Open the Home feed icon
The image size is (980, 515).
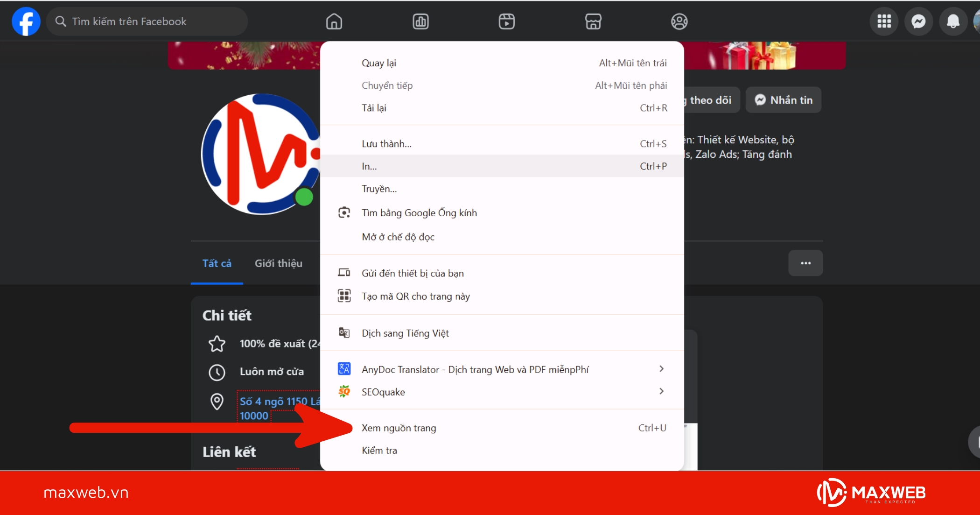point(334,21)
